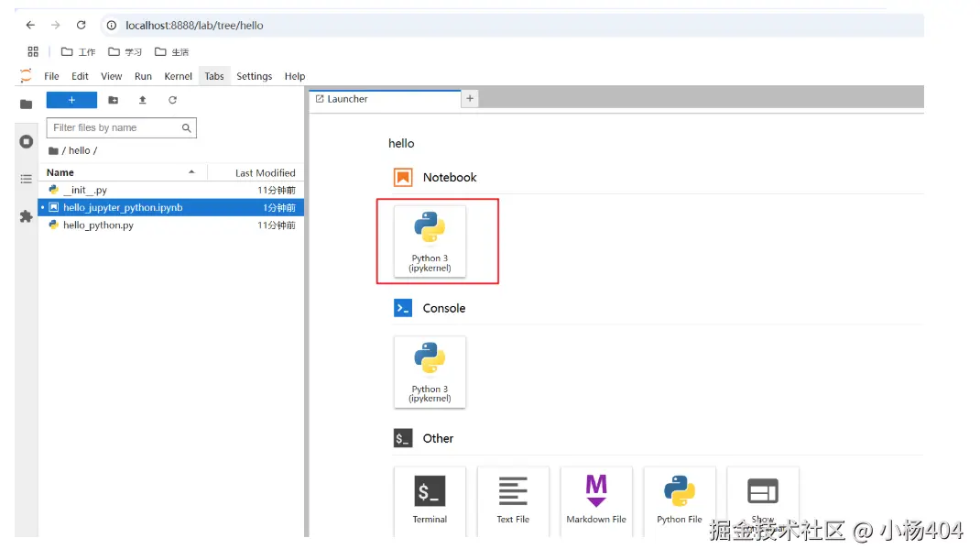This screenshot has width=980, height=560.
Task: Open the Tabs menu
Action: pos(214,76)
